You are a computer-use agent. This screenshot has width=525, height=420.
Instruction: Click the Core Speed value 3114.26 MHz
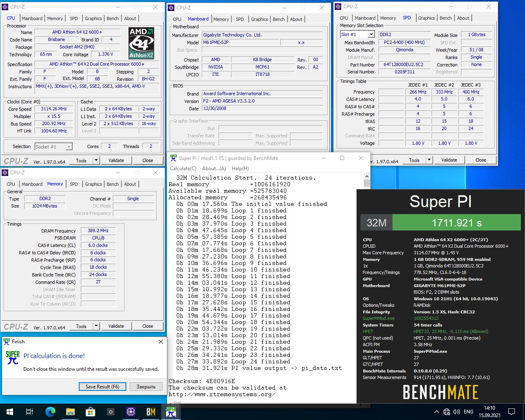click(x=54, y=109)
